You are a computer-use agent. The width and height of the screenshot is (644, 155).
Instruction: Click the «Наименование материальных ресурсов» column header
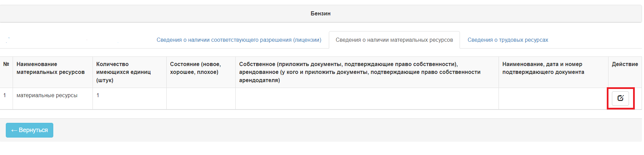[x=51, y=68]
